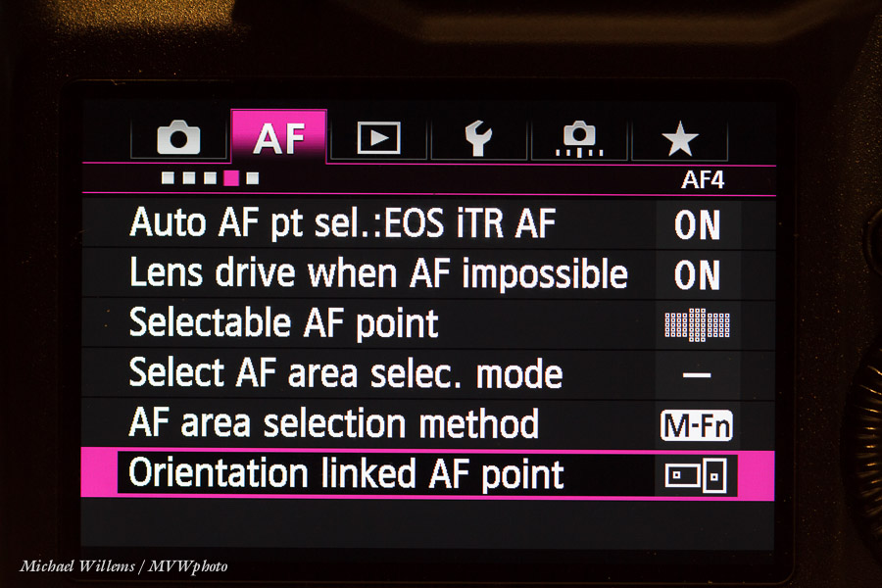The width and height of the screenshot is (882, 588).
Task: Click the selectable AF point grid icon
Action: coord(697,324)
